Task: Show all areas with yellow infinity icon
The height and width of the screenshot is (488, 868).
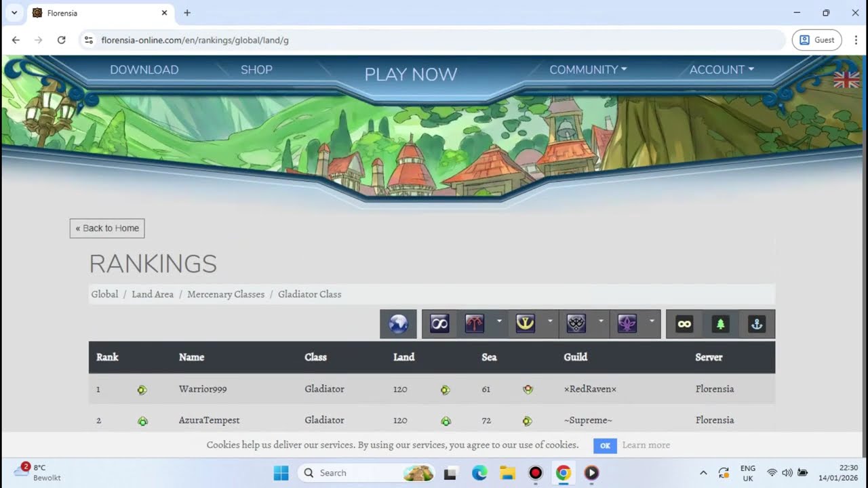Action: (x=684, y=324)
